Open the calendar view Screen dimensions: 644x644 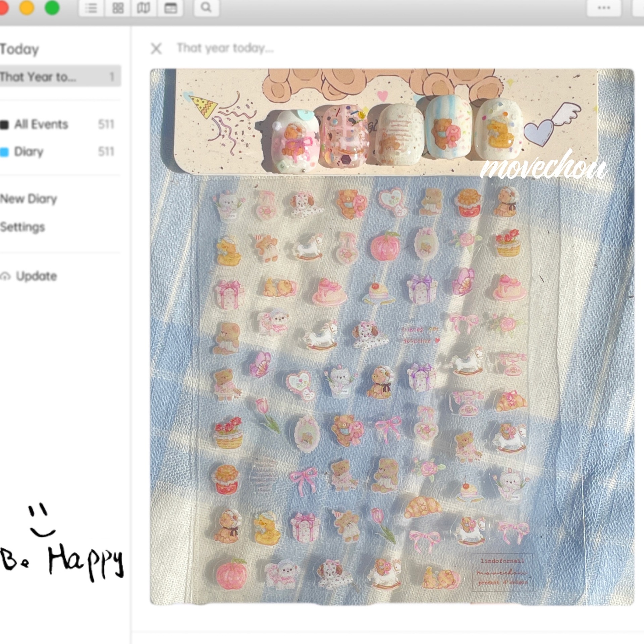(170, 8)
